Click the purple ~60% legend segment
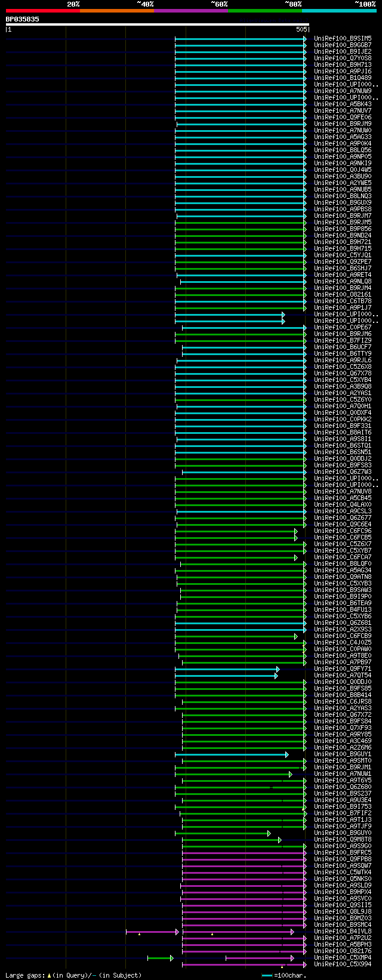 tap(190, 10)
